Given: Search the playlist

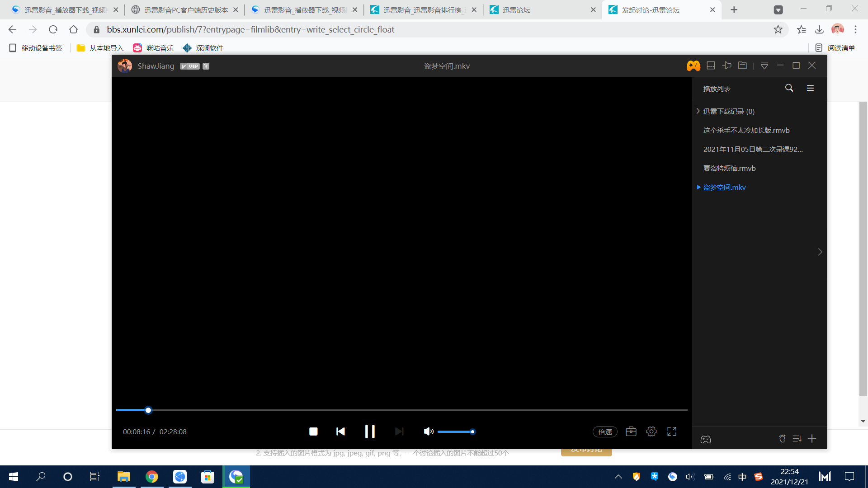Looking at the screenshot, I should point(789,88).
